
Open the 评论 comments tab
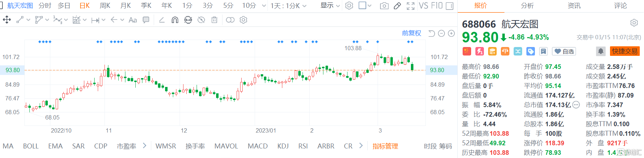click(x=621, y=6)
